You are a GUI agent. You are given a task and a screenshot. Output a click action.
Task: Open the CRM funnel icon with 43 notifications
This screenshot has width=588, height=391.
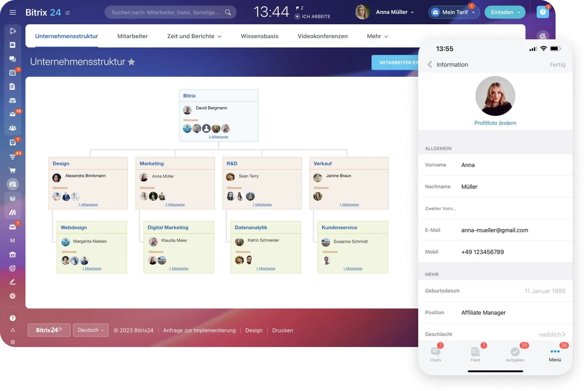coord(13,156)
